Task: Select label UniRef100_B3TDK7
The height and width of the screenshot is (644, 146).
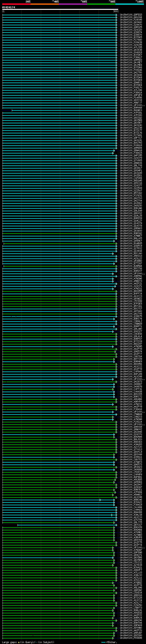Action: click(131, 55)
